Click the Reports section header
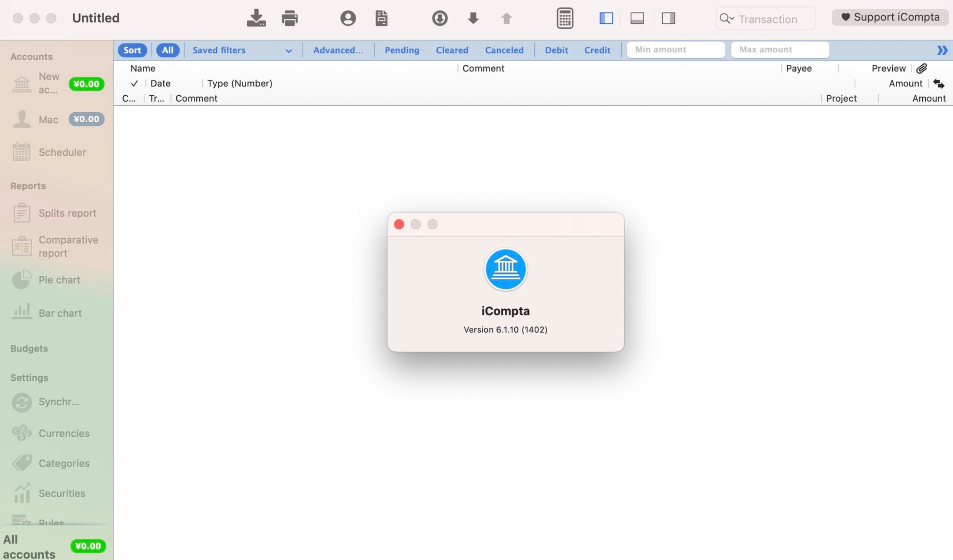Screen dimensions: 953x560 click(x=28, y=186)
